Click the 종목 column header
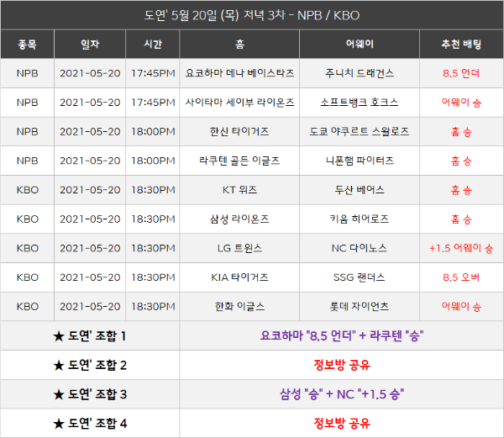 [x=28, y=44]
